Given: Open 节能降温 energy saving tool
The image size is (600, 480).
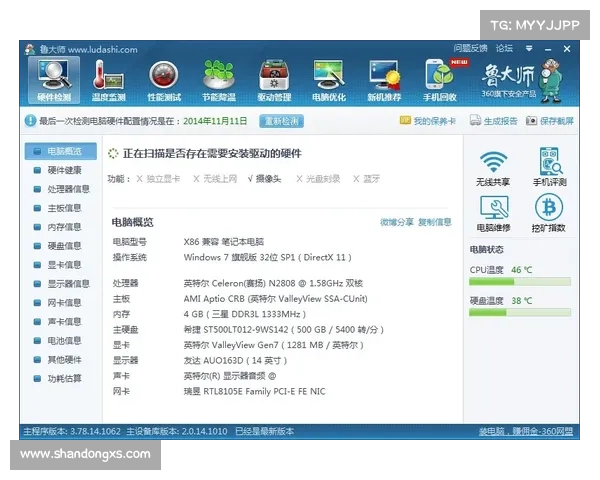Looking at the screenshot, I should pos(219,80).
